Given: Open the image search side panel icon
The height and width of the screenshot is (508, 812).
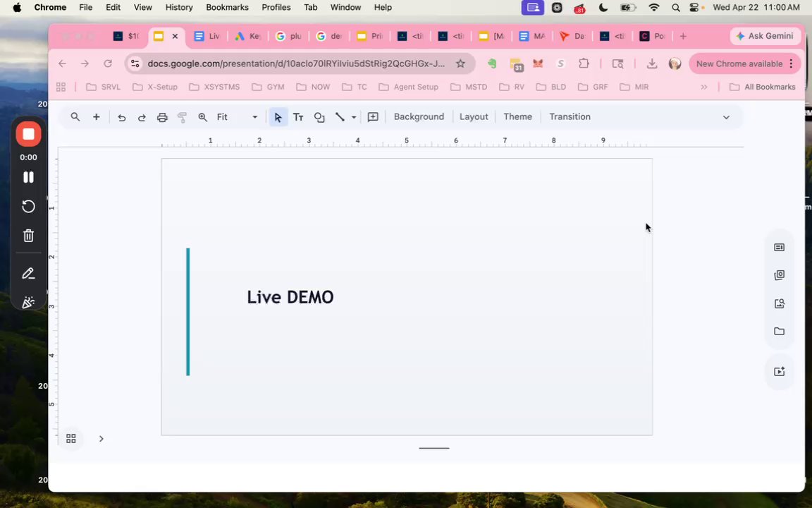Looking at the screenshot, I should click(x=779, y=303).
